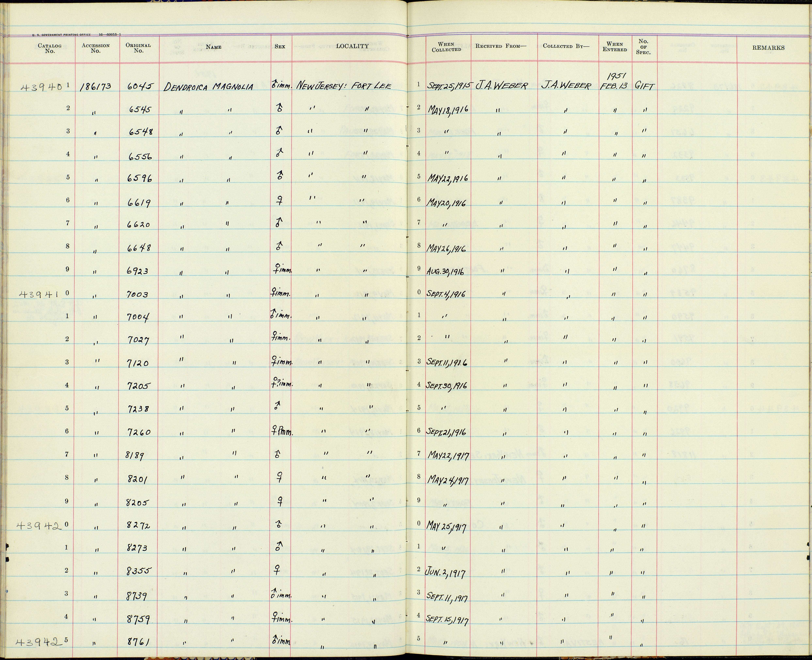Select original number 7027
The height and width of the screenshot is (660, 812).
point(138,340)
